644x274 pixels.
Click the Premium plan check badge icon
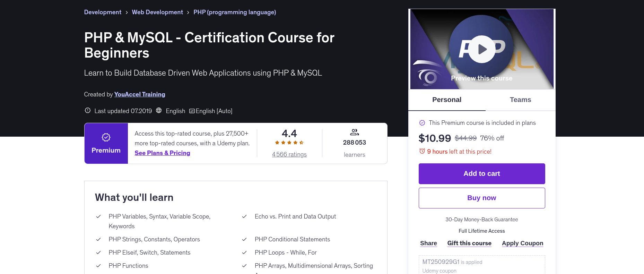tap(422, 123)
